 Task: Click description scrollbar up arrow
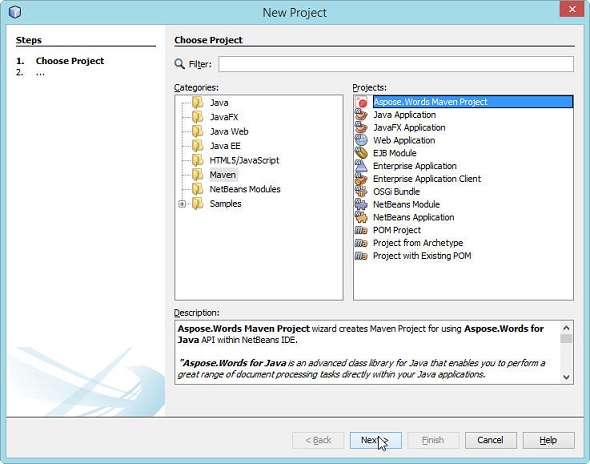[566, 328]
